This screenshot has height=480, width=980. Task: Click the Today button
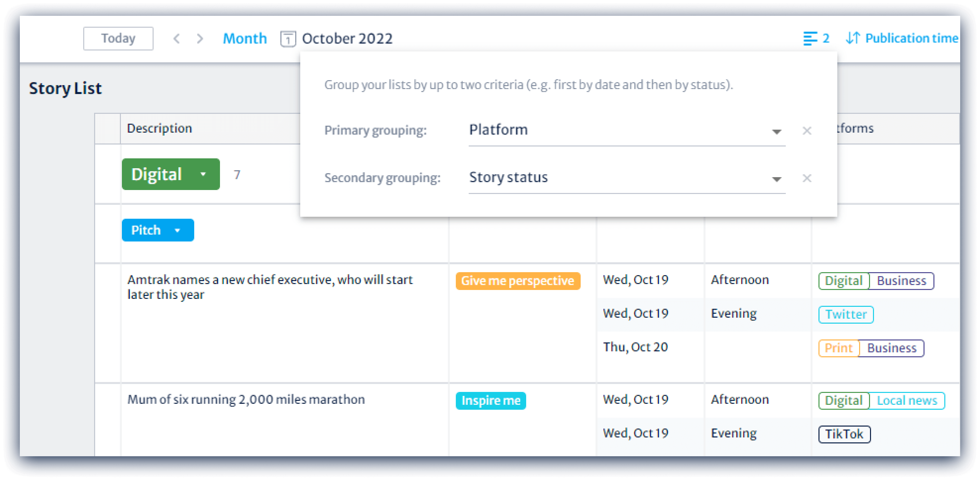point(118,38)
